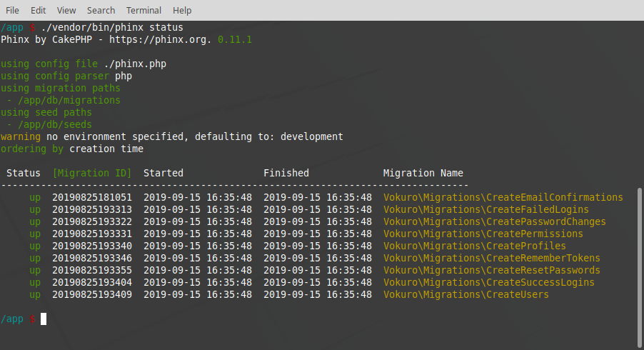Screen dimensions: 644x350
Task: Open the Search menu
Action: tap(101, 10)
